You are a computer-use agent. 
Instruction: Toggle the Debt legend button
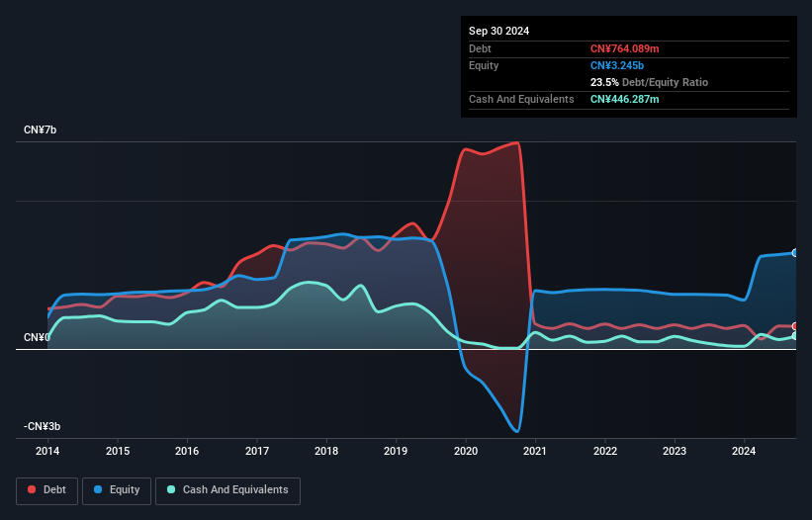tap(47, 490)
